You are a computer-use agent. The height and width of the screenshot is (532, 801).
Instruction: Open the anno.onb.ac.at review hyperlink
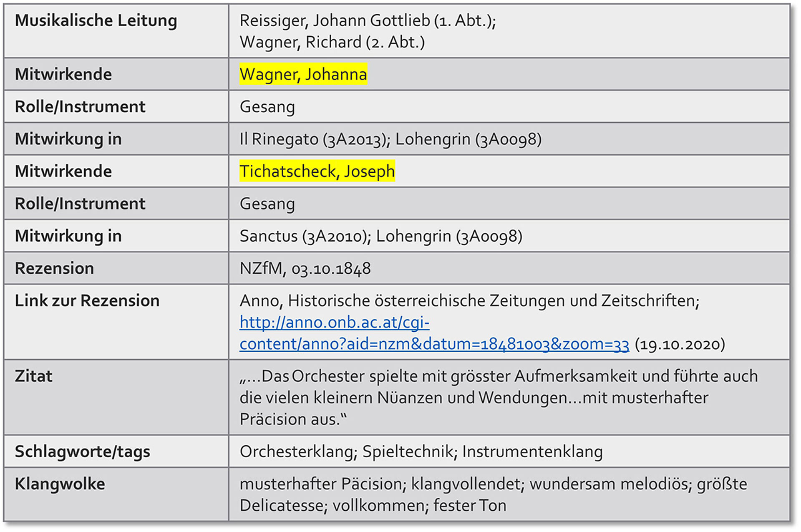pyautogui.click(x=434, y=333)
